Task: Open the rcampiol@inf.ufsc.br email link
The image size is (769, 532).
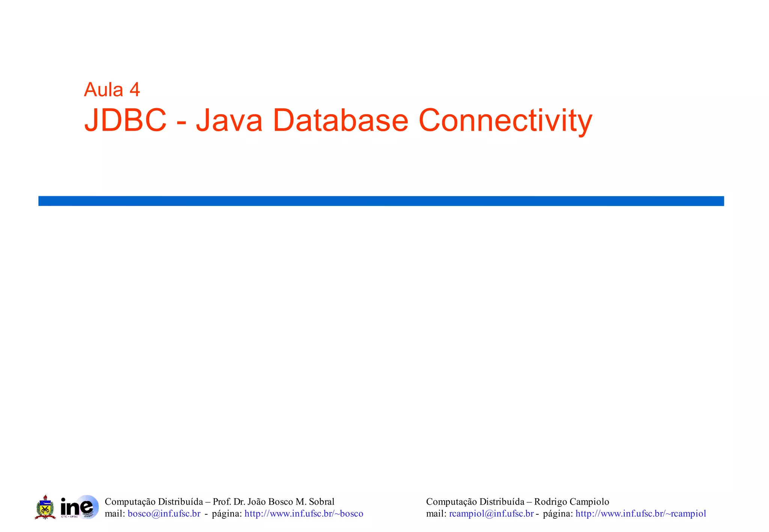Action: 491,514
